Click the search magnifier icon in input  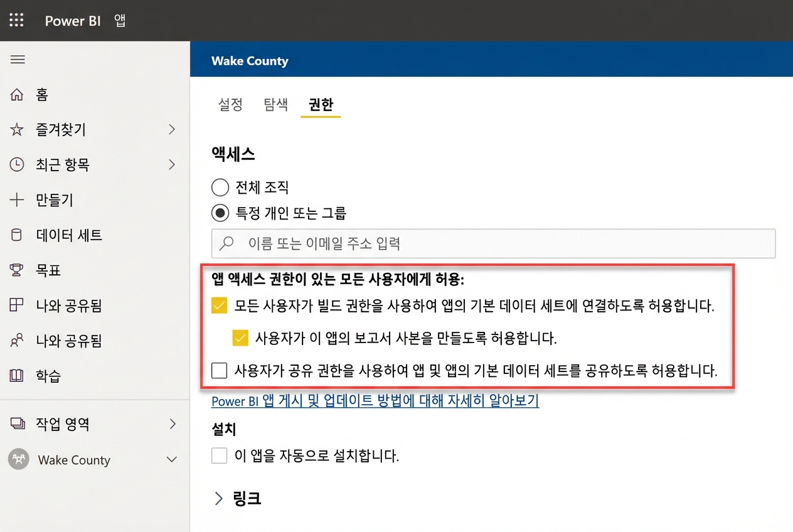click(x=226, y=243)
